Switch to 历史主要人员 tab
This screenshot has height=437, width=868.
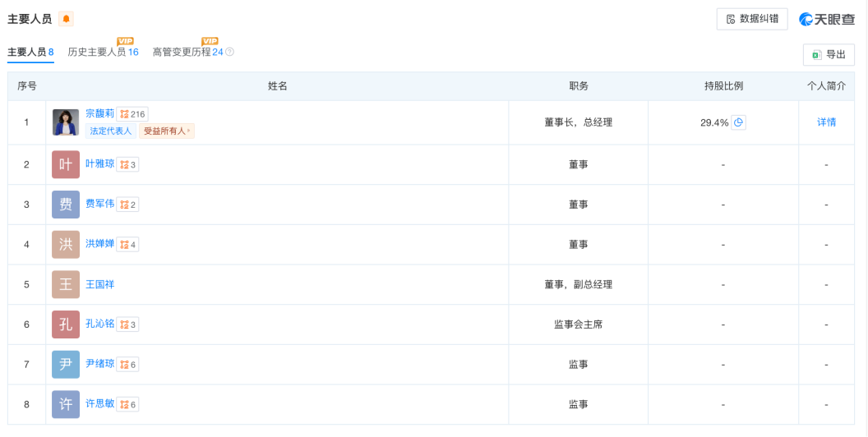(x=103, y=52)
